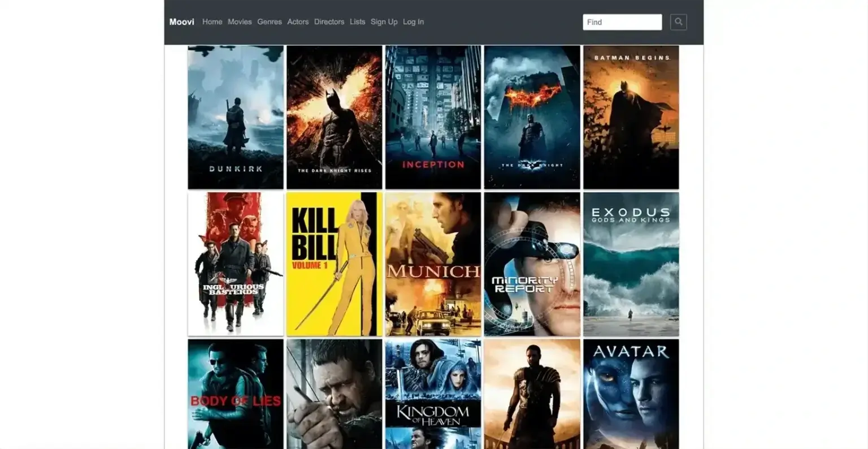Click the Log In link
Image resolution: width=868 pixels, height=449 pixels.
tap(413, 22)
